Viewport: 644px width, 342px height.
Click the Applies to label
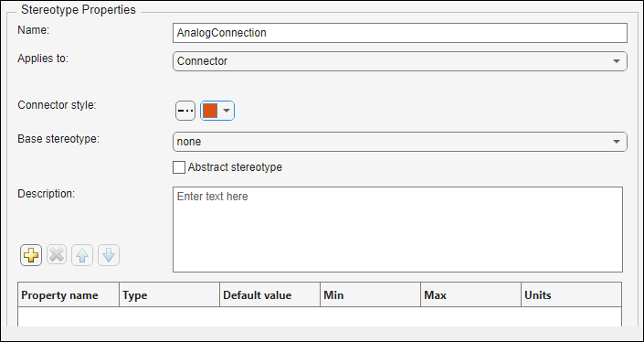point(43,59)
